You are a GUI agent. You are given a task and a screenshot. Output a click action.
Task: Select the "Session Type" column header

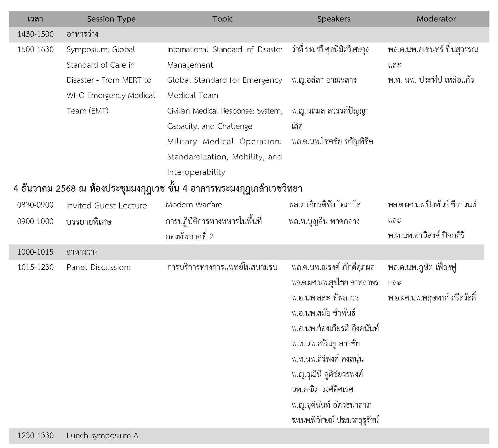pyautogui.click(x=111, y=19)
